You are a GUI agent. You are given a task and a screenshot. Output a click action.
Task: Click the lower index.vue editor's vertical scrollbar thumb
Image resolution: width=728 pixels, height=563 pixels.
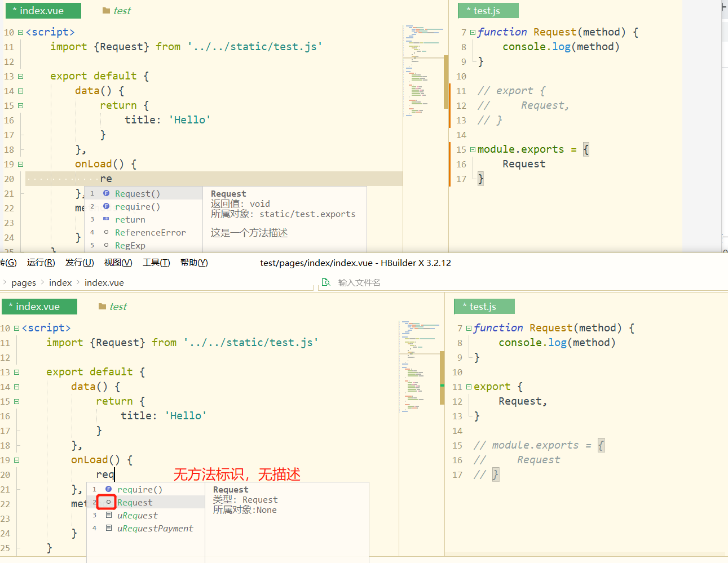point(442,378)
